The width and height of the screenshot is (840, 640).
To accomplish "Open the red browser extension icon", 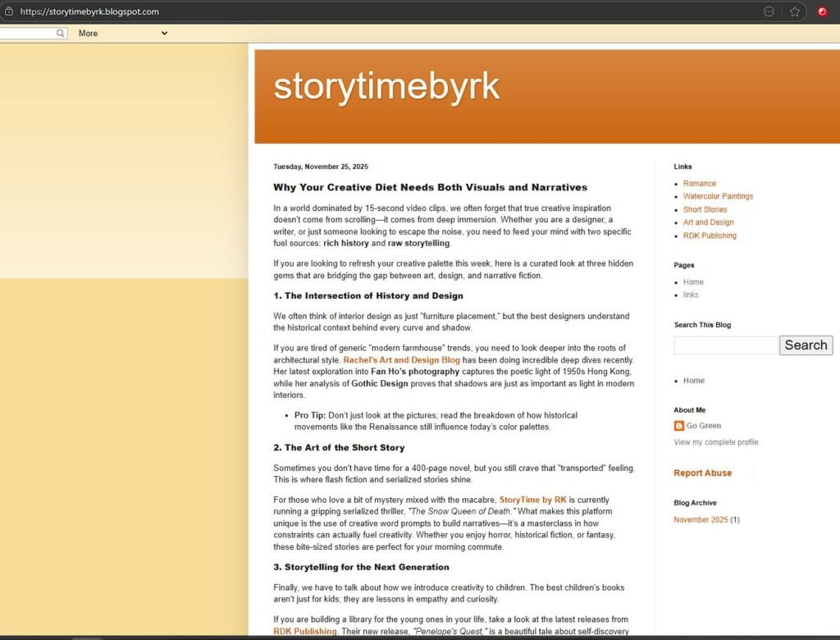I will click(822, 11).
